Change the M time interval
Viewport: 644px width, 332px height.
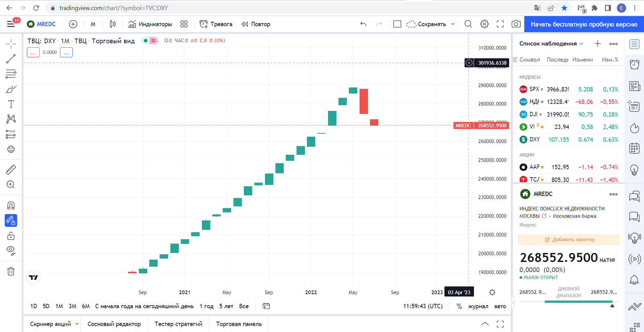pyautogui.click(x=93, y=24)
